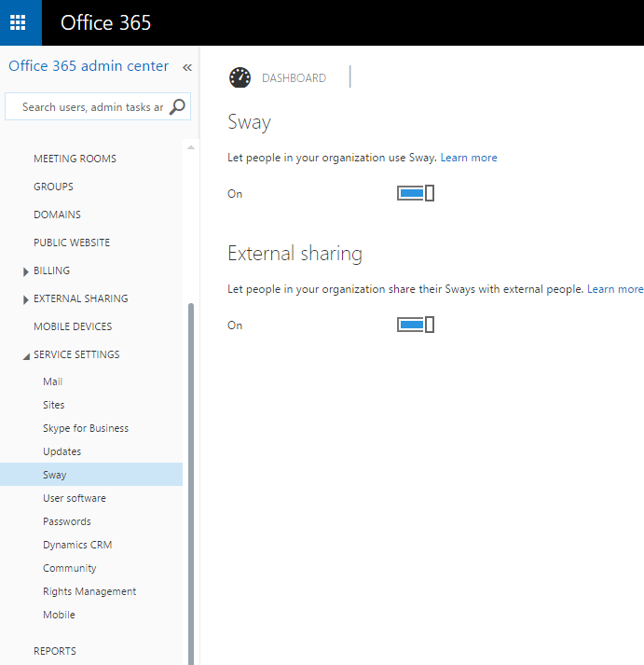Expand the Billing section
Viewport: 644px width, 665px height.
click(25, 271)
